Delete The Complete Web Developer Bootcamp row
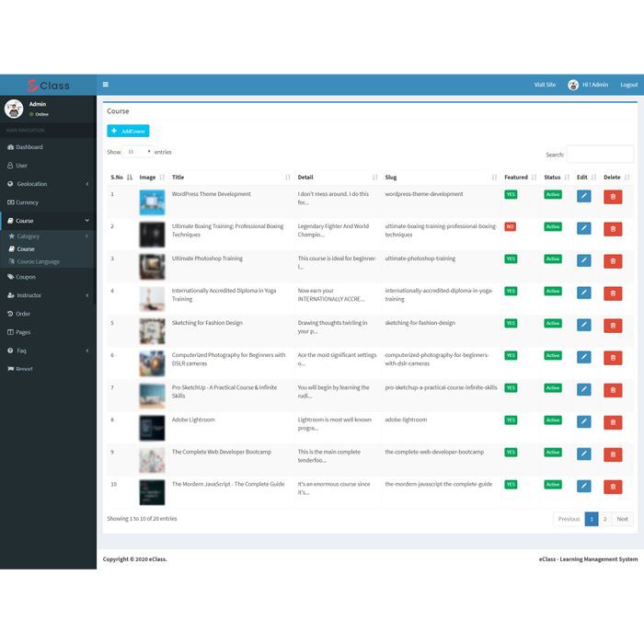Screen dimensions: 644x644 pos(613,454)
